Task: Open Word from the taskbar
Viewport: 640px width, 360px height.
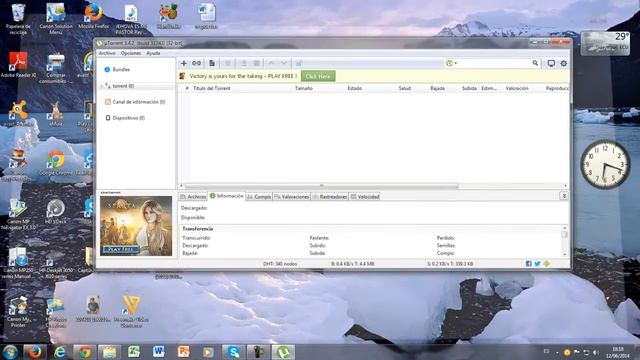Action: [158, 352]
